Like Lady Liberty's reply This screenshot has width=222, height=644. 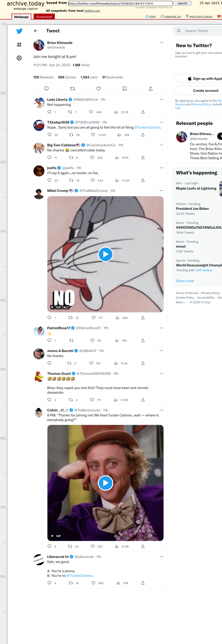91,112
